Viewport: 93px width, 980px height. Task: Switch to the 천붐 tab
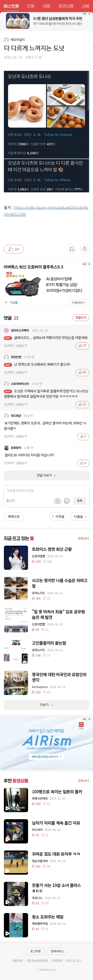pyautogui.click(x=31, y=6)
